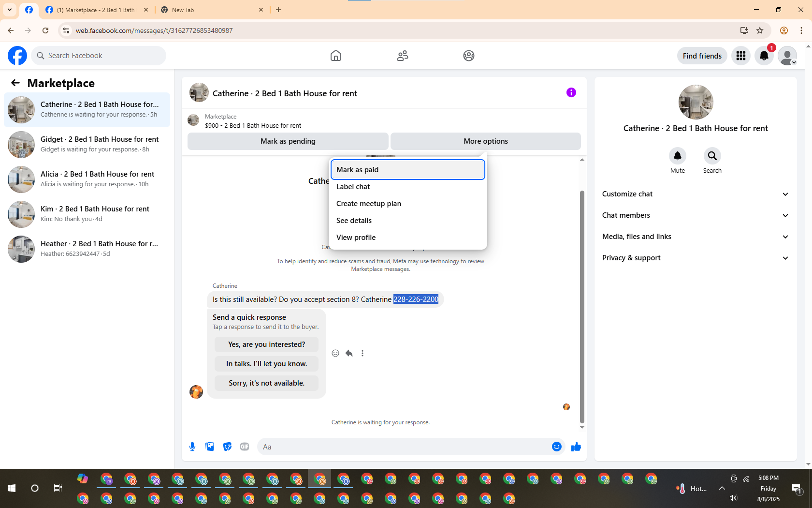Open the Menu grid icon
Viewport: 812px width, 508px height.
point(741,56)
